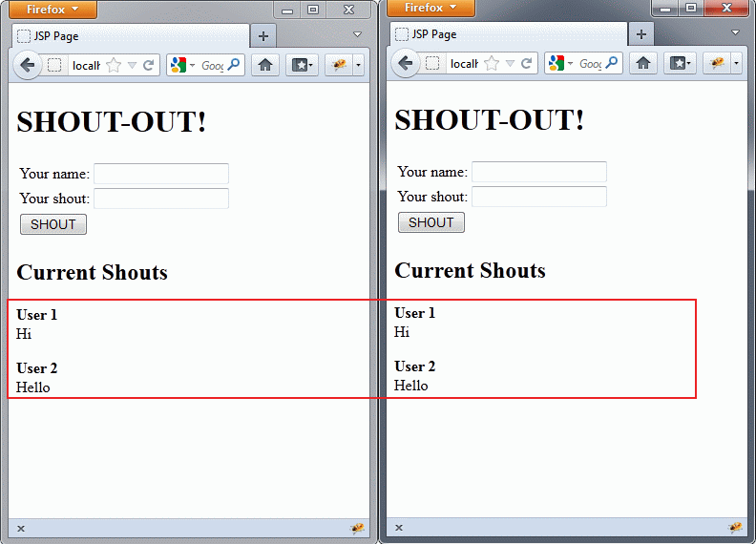The height and width of the screenshot is (544, 756).
Task: Close the add-on bar in right window
Action: coord(399,528)
